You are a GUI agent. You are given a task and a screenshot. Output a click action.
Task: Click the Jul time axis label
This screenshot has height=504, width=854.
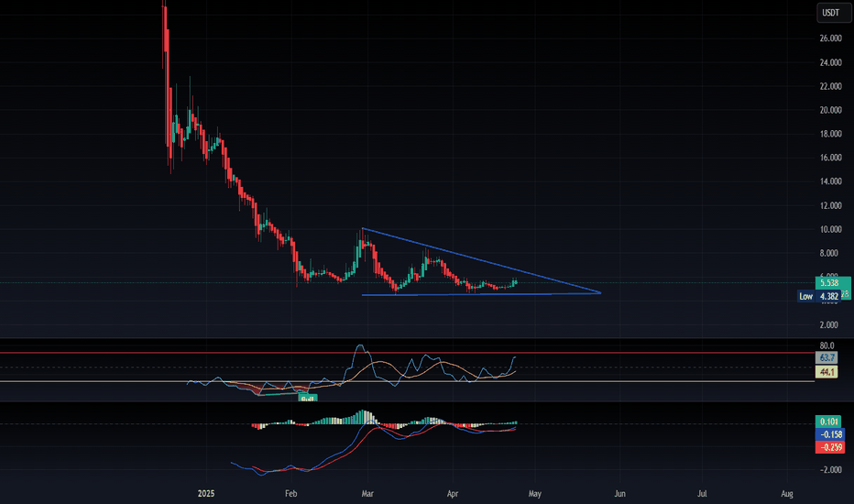pyautogui.click(x=702, y=494)
